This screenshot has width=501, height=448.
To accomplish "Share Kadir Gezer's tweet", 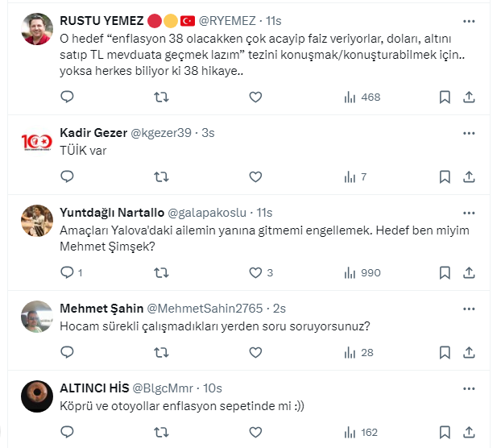I will [x=470, y=176].
